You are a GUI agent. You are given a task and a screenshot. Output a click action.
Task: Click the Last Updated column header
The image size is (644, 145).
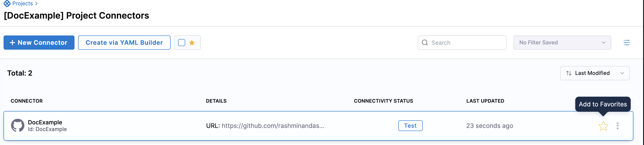[485, 101]
